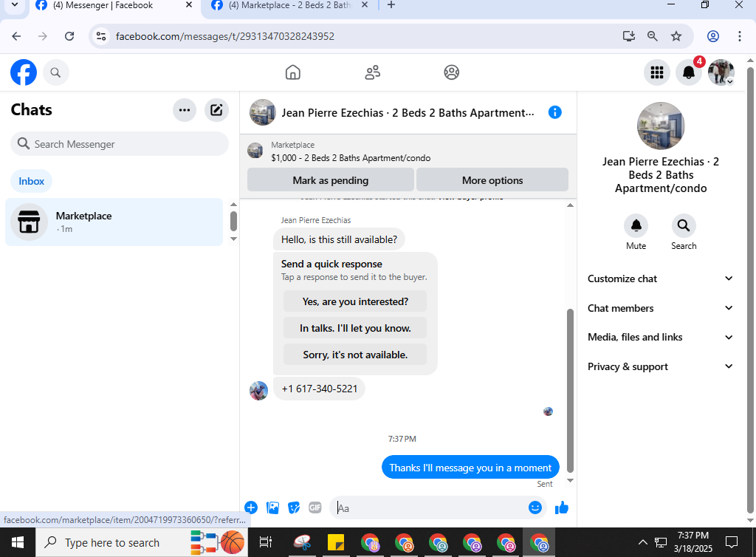Open chat options three-dots button
Viewport: 756px width, 557px height.
(x=185, y=110)
